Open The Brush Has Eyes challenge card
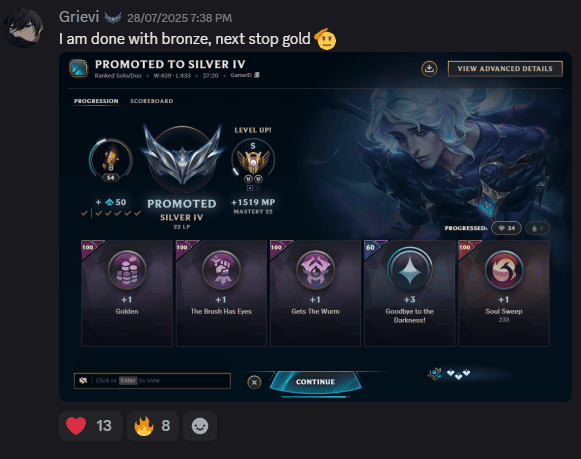Screen dimensions: 581x459 tap(221, 293)
